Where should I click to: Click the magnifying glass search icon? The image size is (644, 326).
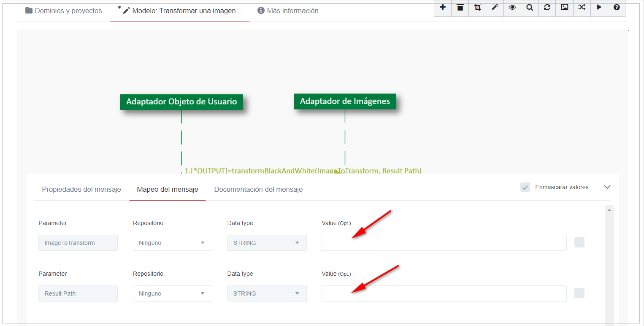pos(530,8)
